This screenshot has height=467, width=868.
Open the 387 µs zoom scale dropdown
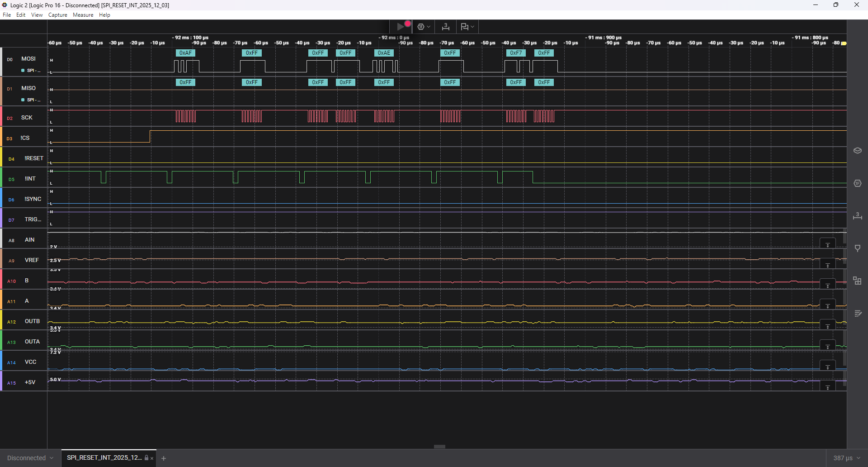point(846,458)
